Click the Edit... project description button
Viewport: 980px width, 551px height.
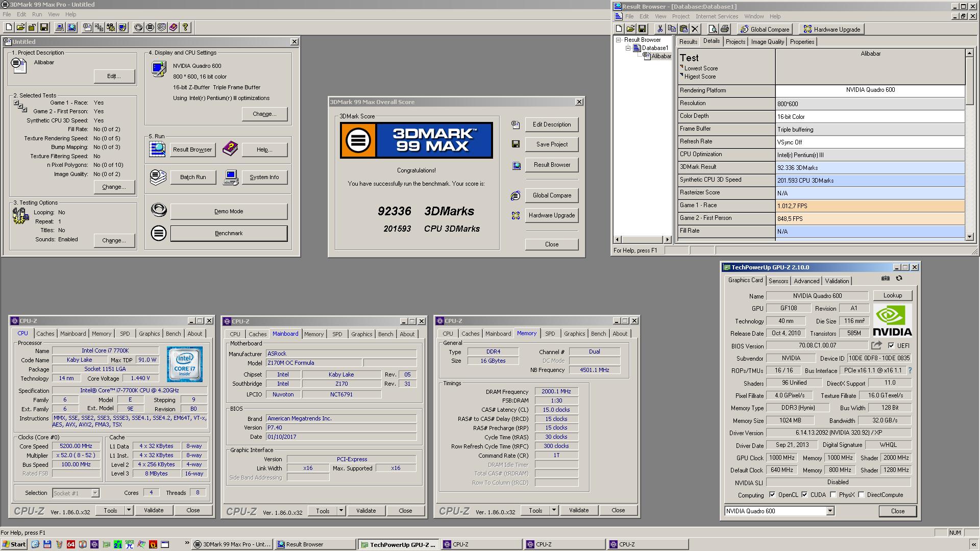(114, 76)
